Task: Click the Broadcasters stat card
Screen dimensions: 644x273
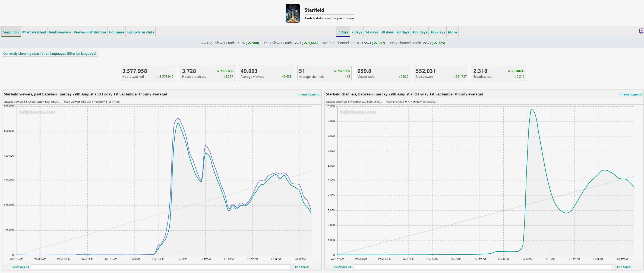Action: click(499, 73)
